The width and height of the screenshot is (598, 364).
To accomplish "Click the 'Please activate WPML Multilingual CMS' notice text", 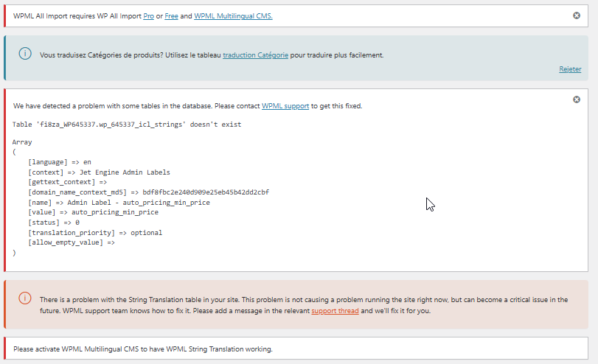I will coord(143,349).
